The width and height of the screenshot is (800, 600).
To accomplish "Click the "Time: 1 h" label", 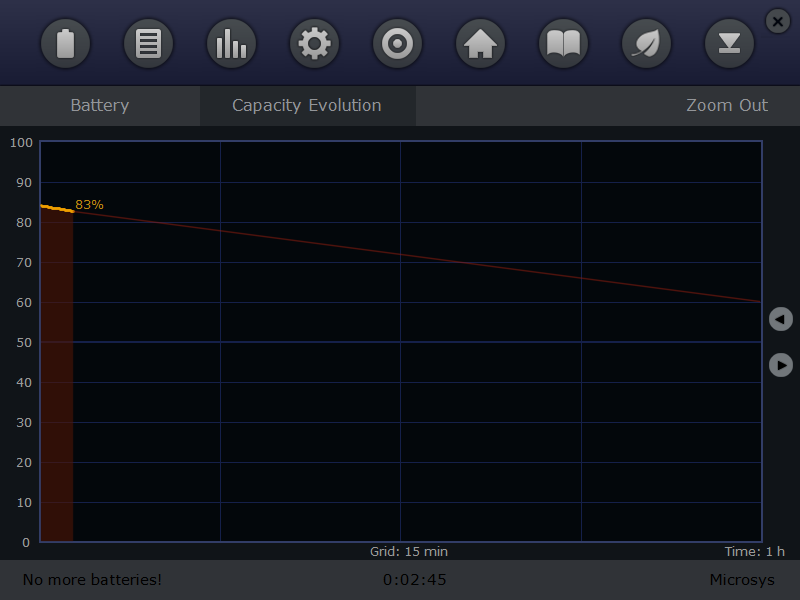I will pos(755,552).
